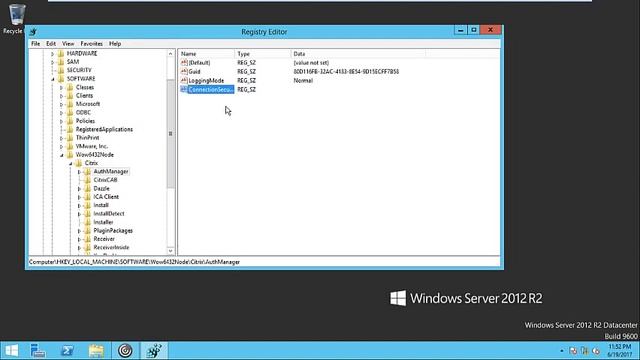Expand the Classes key
640x360 pixels.
(61, 88)
